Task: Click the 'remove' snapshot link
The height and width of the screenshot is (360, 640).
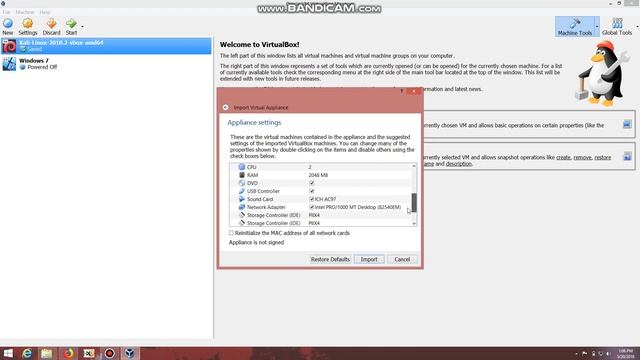Action: (582, 158)
